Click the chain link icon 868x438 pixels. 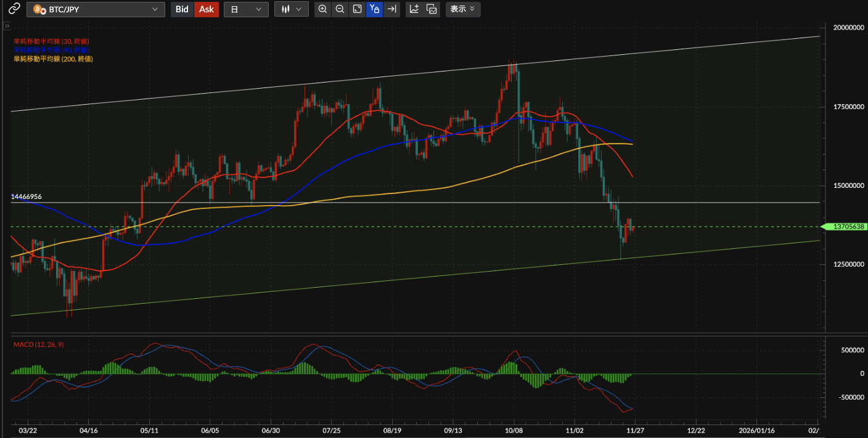[x=14, y=9]
